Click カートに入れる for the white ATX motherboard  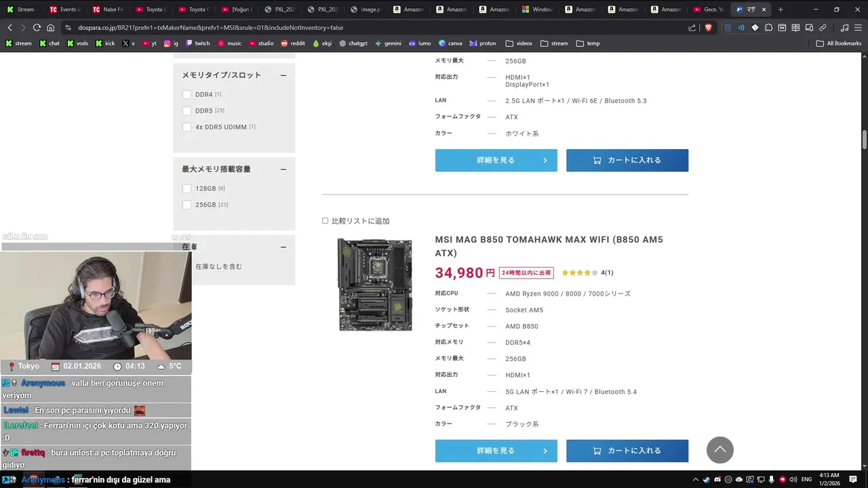pyautogui.click(x=627, y=161)
